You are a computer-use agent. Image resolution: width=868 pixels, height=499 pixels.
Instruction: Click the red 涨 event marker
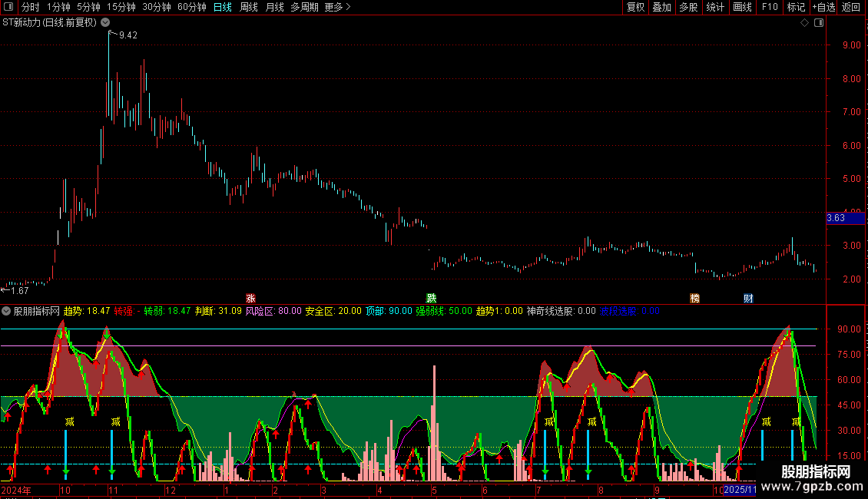(x=250, y=298)
